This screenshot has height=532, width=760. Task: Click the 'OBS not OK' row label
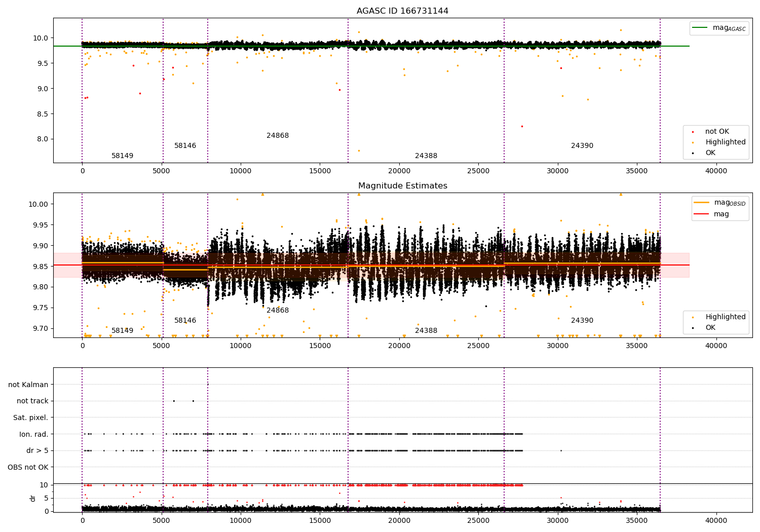point(28,467)
